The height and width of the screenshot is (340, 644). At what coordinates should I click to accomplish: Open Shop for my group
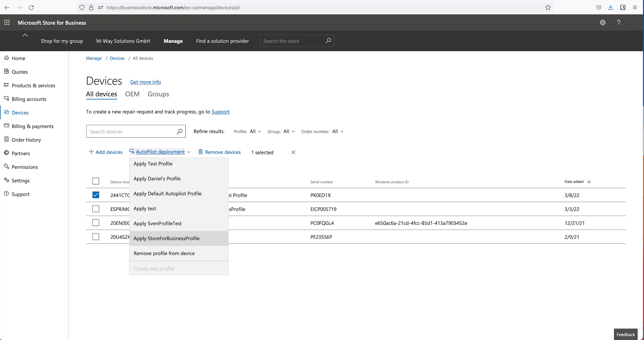point(62,41)
